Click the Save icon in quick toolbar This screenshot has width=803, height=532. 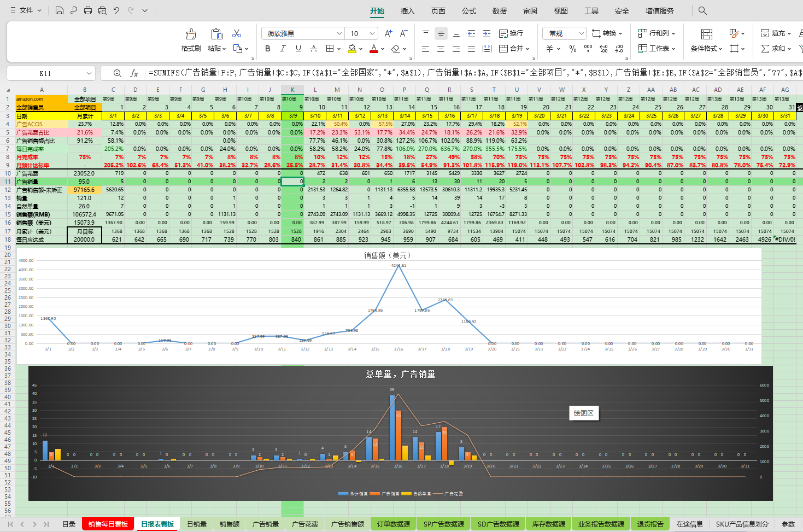tap(60, 10)
